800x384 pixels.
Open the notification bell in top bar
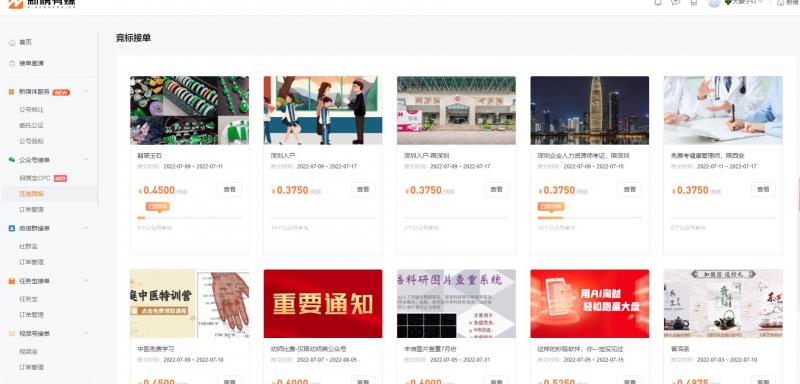[x=658, y=3]
